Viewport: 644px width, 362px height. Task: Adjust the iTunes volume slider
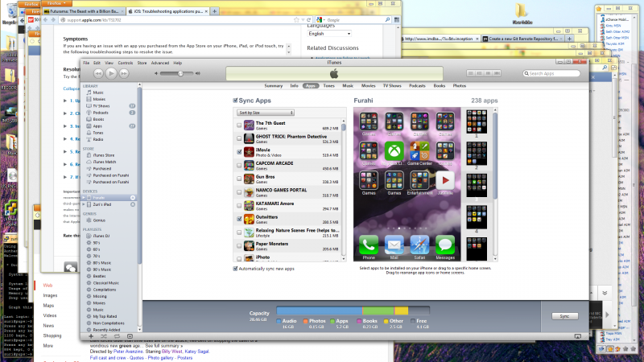point(179,73)
